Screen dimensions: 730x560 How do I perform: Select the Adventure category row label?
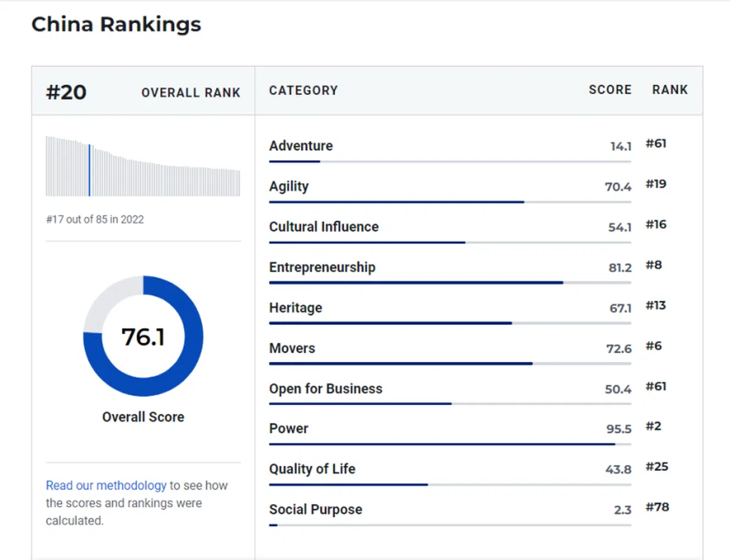tap(301, 146)
